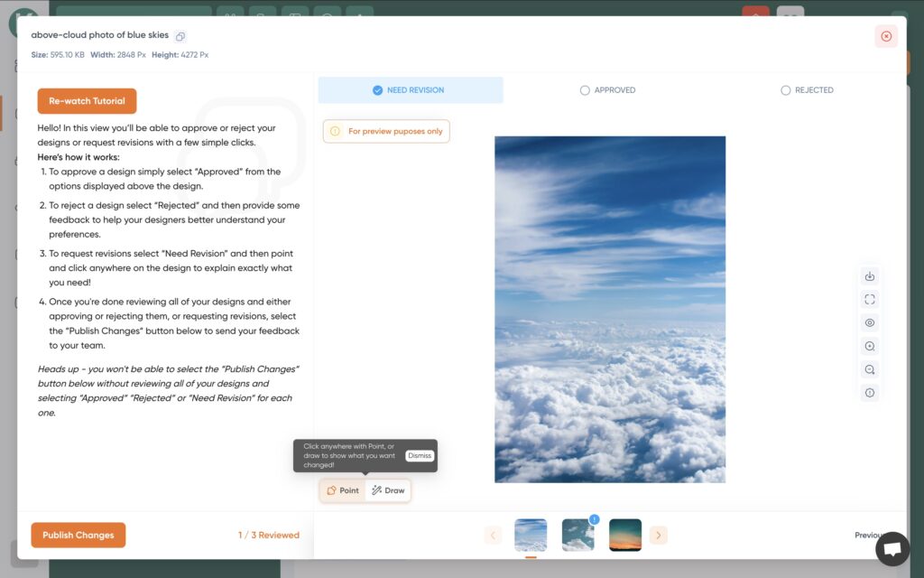Toggle the eye visibility icon
Screen dimensions: 924x578
tap(870, 323)
